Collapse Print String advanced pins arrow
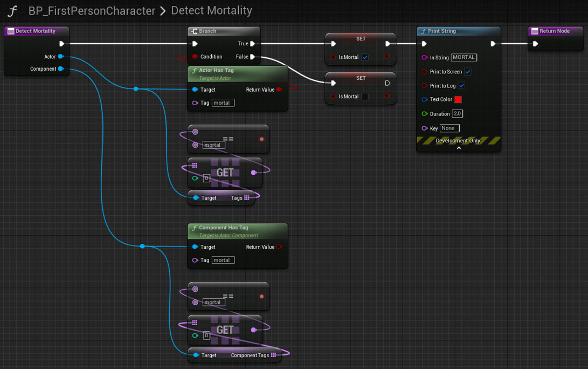This screenshot has height=369, width=588. 459,148
